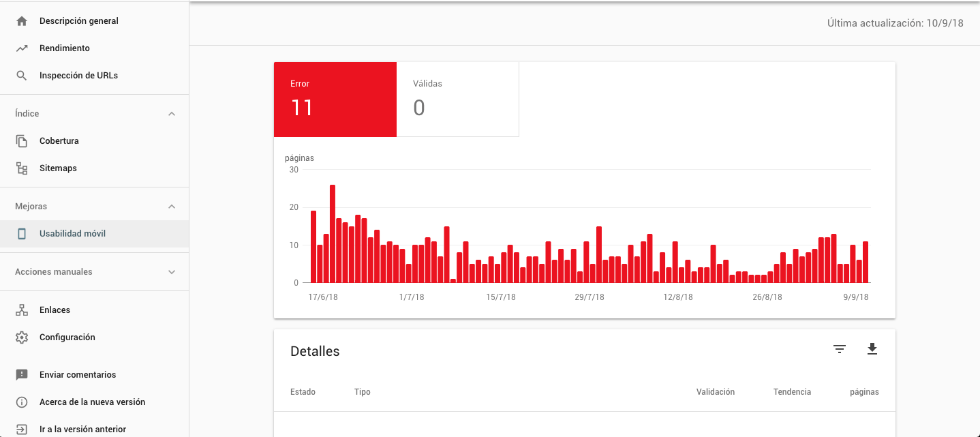The image size is (980, 437).
Task: Click the Tendencia column header
Action: (792, 392)
